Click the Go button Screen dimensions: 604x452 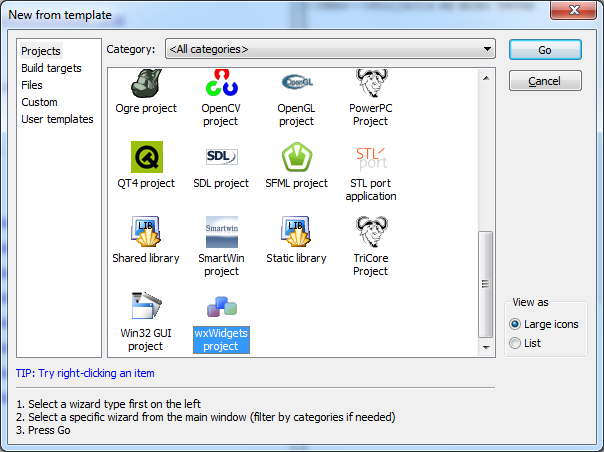point(545,50)
